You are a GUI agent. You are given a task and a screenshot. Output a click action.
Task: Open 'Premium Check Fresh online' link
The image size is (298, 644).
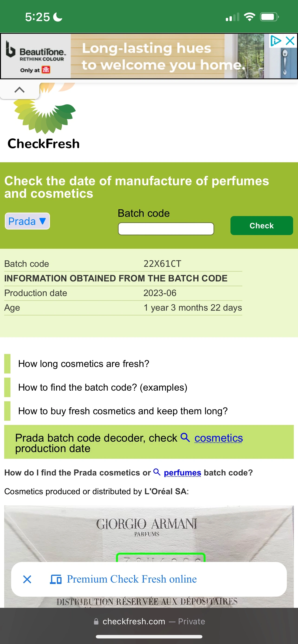pyautogui.click(x=132, y=579)
